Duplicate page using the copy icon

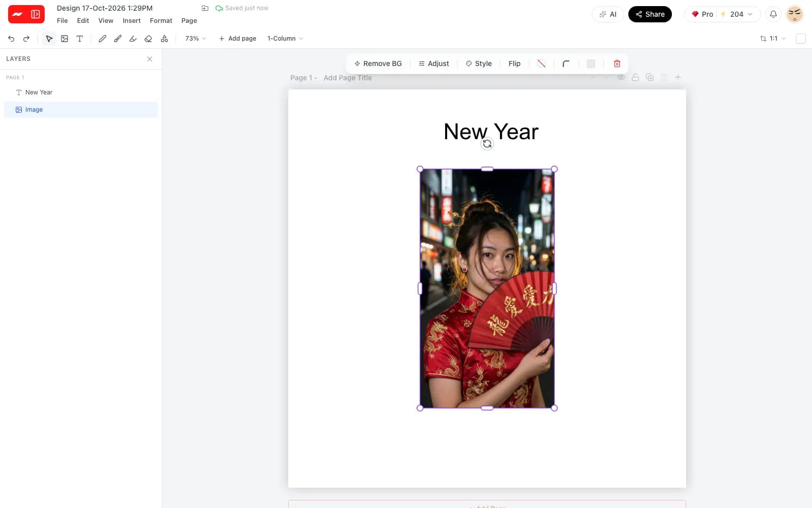click(x=650, y=77)
